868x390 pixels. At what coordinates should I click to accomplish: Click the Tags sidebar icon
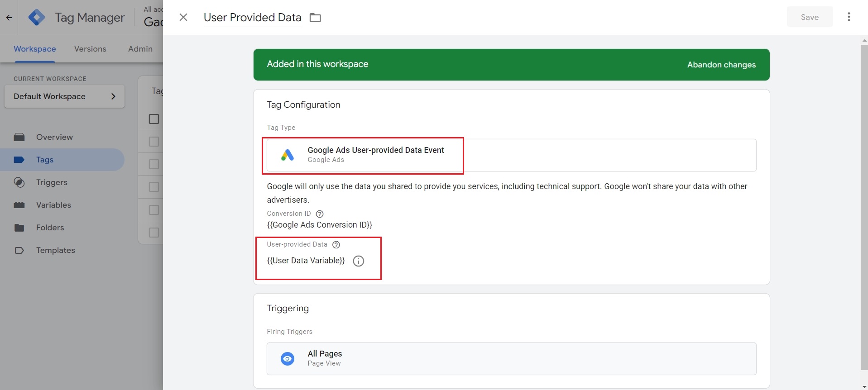pos(19,160)
